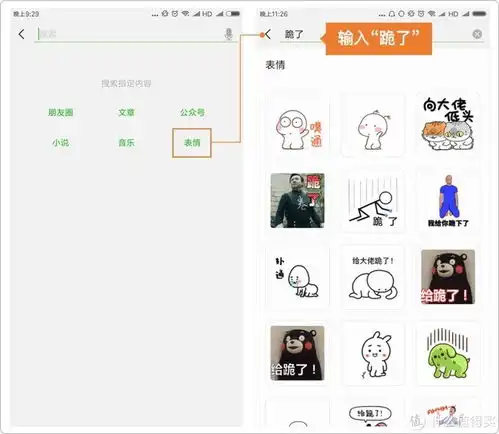499x434 pixels.
Task: Open 向大佬低头 cats sticker
Action: pos(448,124)
